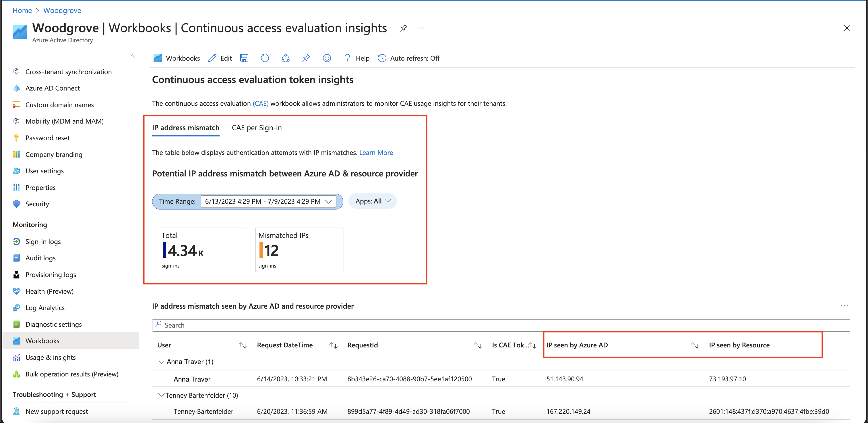
Task: Click the share icon in the workbook toolbar
Action: tap(285, 58)
